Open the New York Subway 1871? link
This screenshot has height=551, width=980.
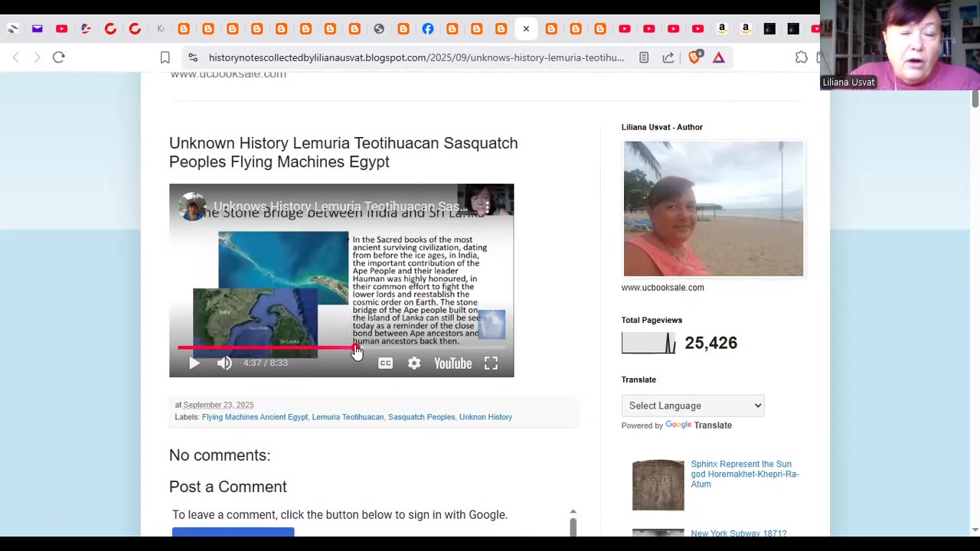(739, 533)
